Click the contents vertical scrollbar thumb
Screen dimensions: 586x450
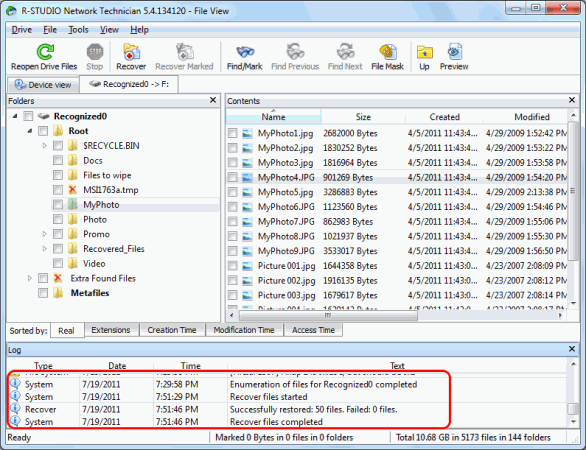573,191
